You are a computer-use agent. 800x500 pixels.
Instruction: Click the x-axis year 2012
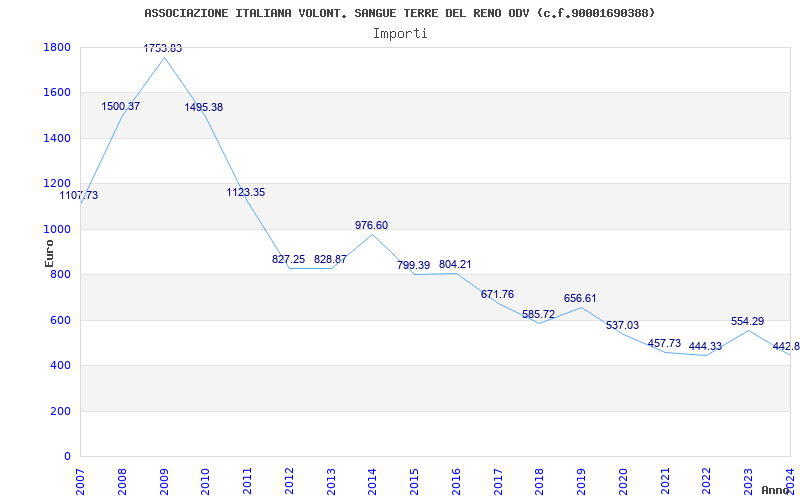tap(289, 482)
